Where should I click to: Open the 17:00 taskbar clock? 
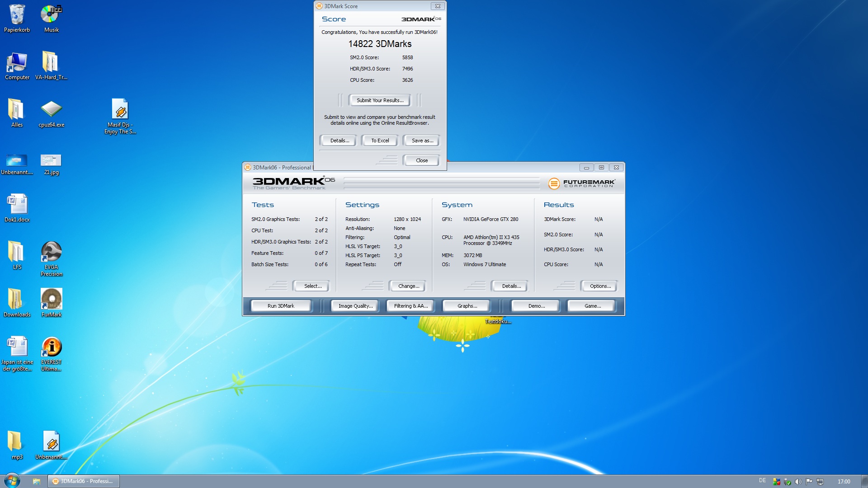(x=844, y=482)
